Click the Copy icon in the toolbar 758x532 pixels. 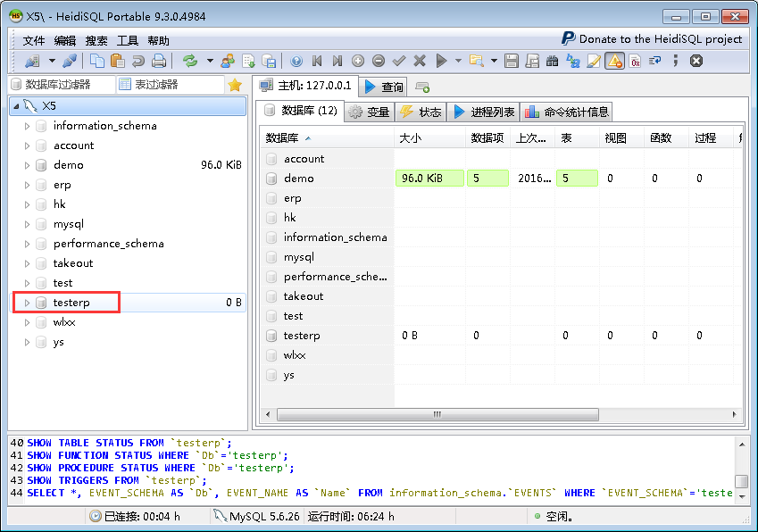click(x=97, y=61)
